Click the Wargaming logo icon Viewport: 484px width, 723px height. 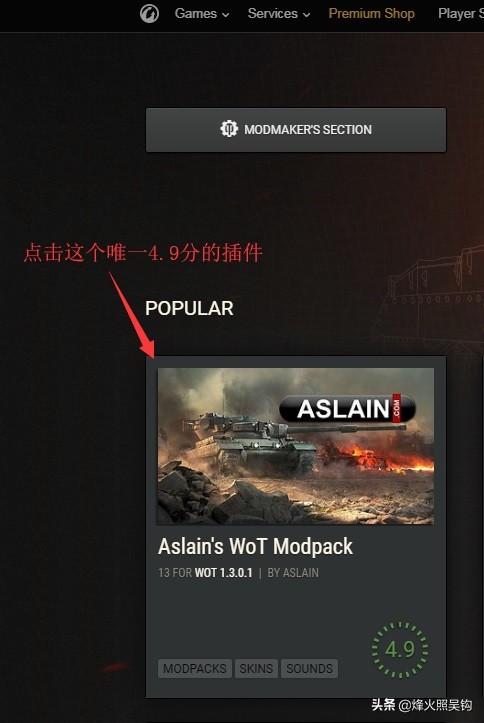[x=149, y=13]
